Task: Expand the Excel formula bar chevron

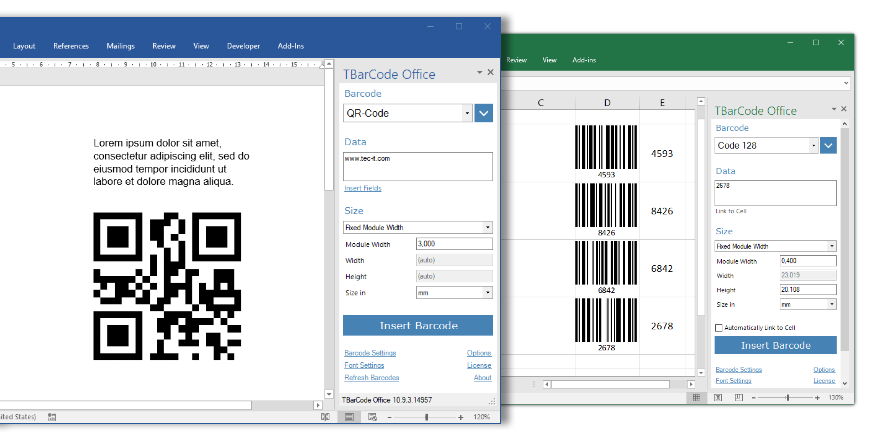Action: pos(846,83)
